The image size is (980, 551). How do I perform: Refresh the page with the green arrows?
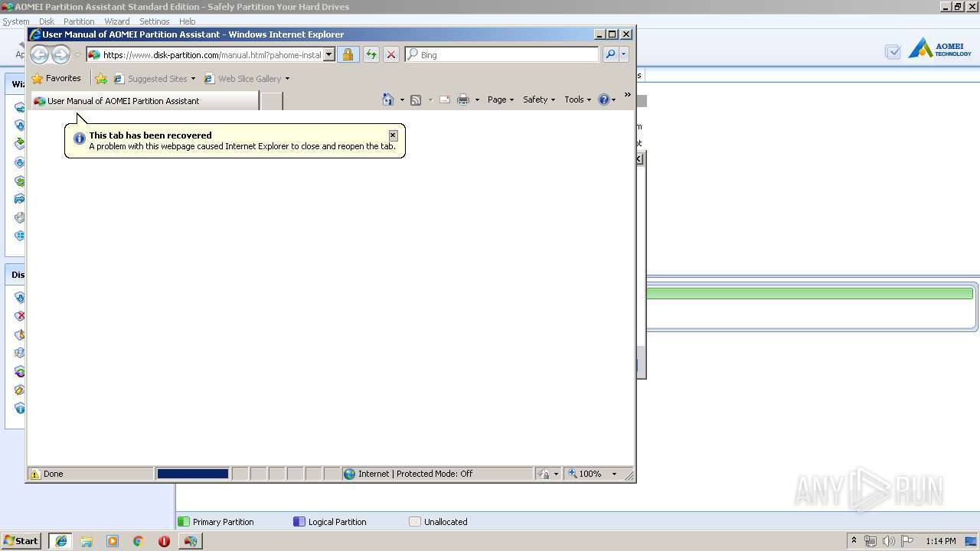(x=371, y=55)
